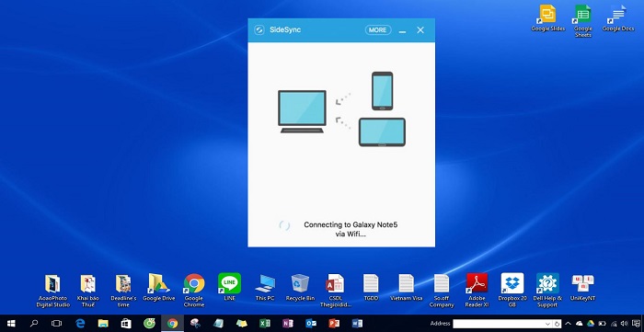Click the taskbar Address input field

(x=502, y=324)
